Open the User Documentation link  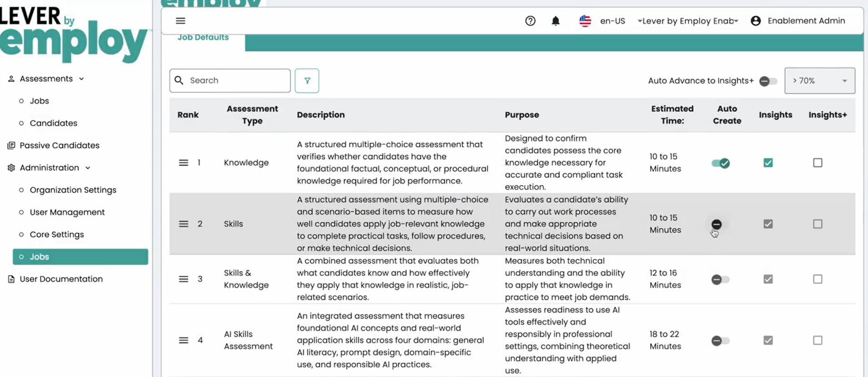(x=61, y=279)
